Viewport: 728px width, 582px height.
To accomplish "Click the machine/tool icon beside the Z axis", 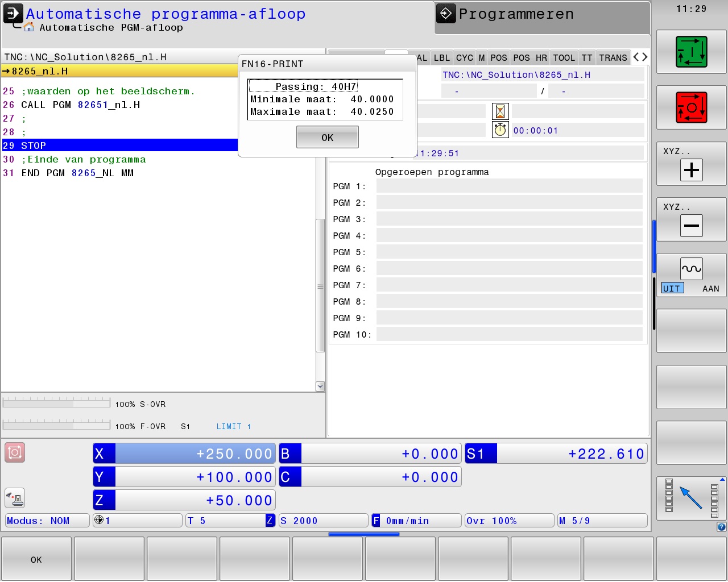I will point(15,498).
